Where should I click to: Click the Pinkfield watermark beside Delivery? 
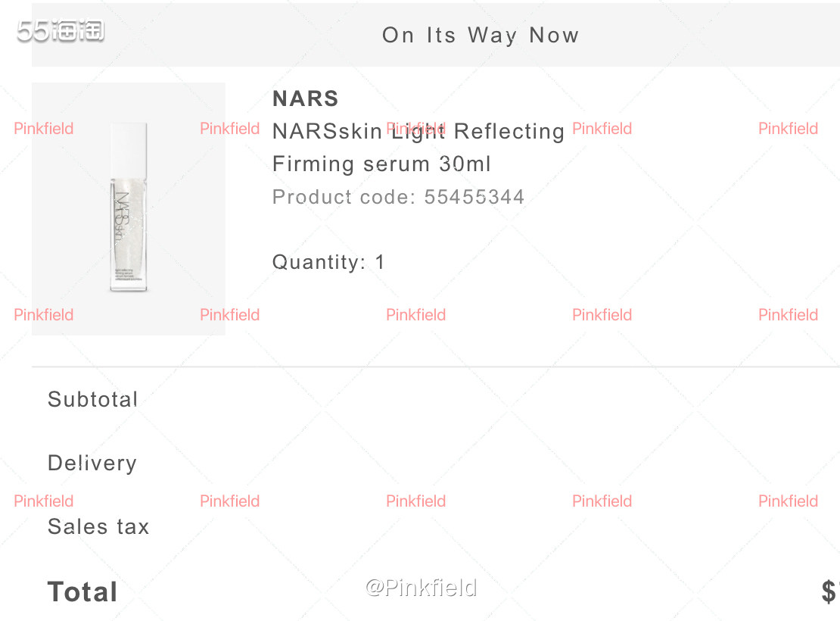tap(43, 501)
